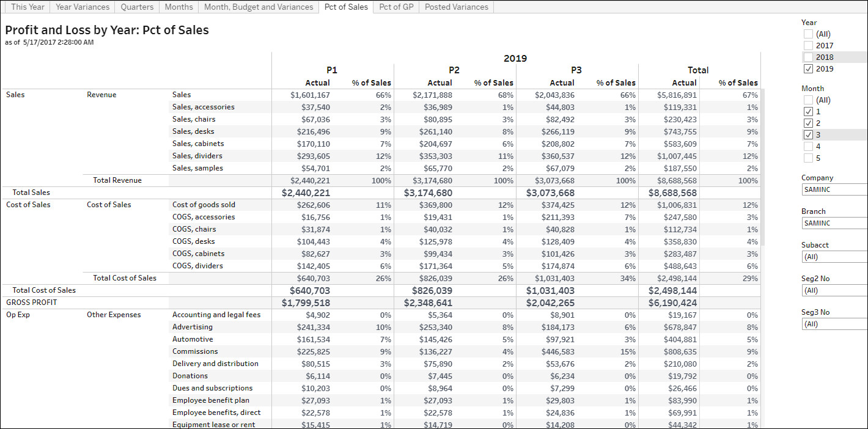Screen dimensions: 868x429
Task: Switch to the This Year tab
Action: click(x=28, y=7)
